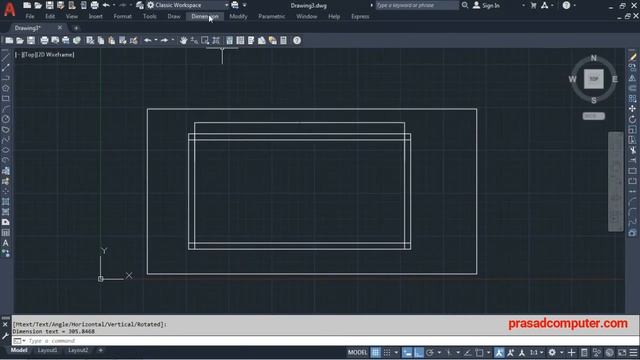Open Help question-mark icon in Standard toolbar
640x360 pixels.
(297, 40)
